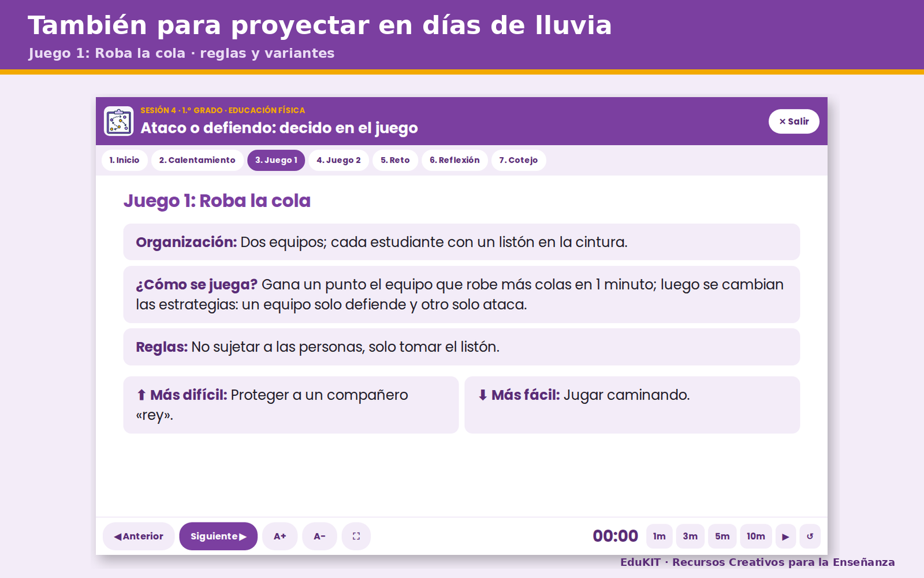Increase font size with A+
The image size is (924, 578).
(280, 536)
